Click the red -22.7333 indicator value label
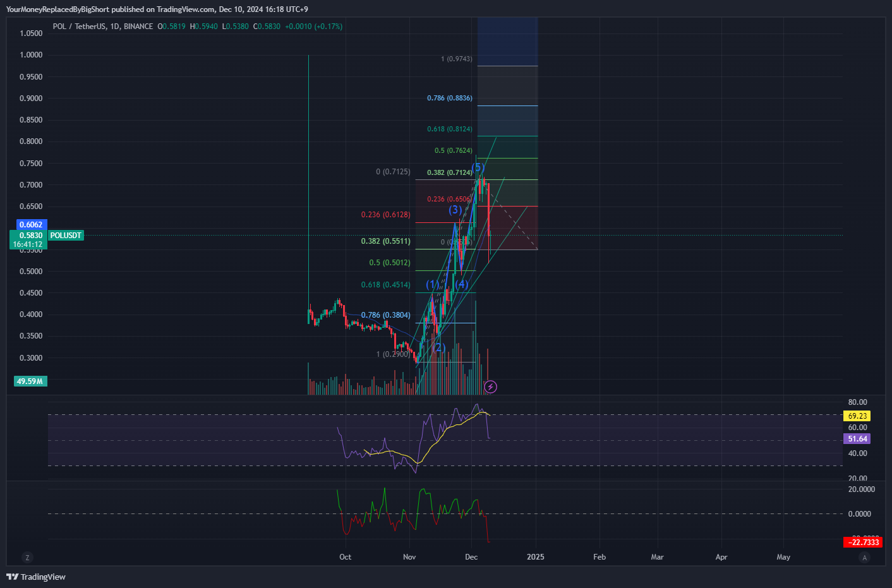Screen dimensions: 892x588 [863, 543]
